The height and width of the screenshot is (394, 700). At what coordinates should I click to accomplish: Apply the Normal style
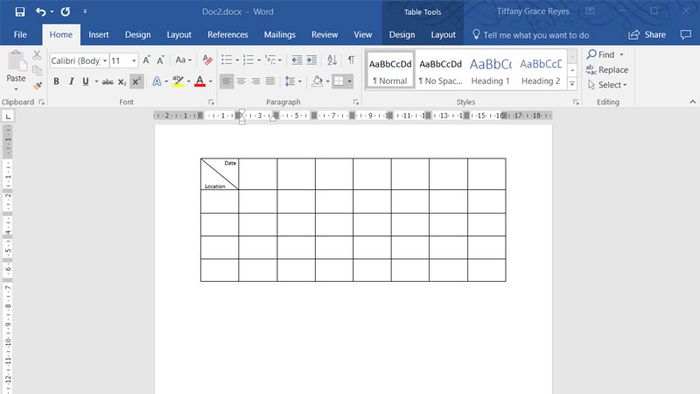(x=390, y=71)
